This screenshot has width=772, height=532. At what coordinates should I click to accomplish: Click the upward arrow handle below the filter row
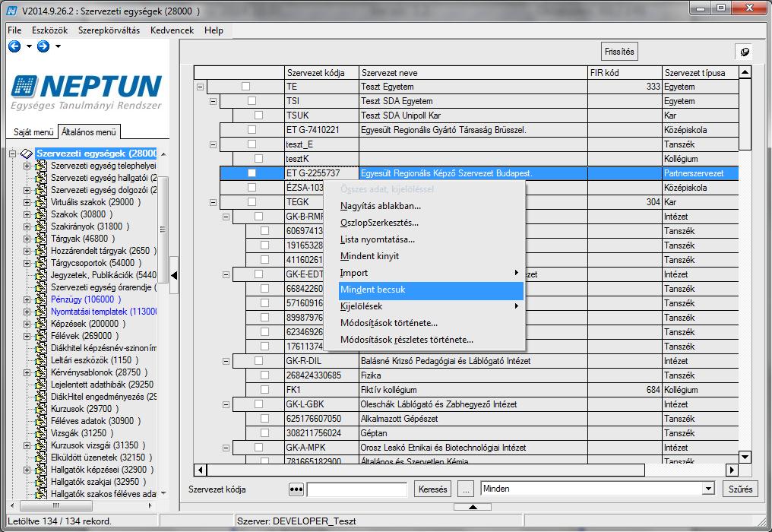point(473,507)
